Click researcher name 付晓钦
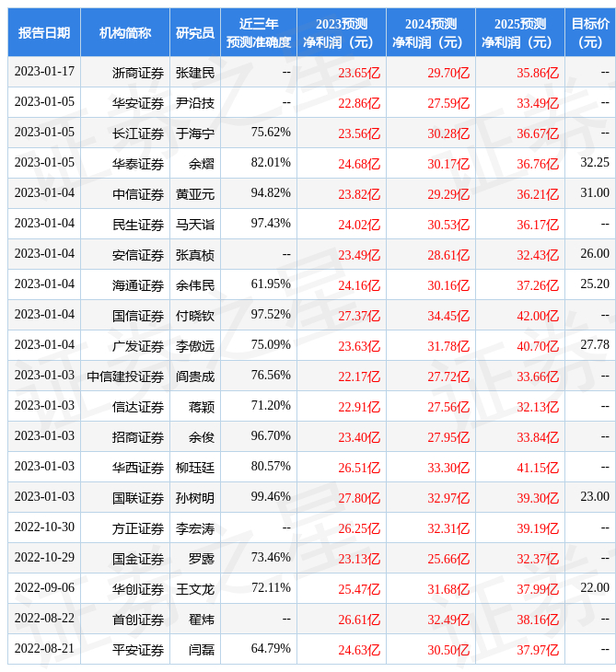Image resolution: width=616 pixels, height=672 pixels. coord(195,316)
